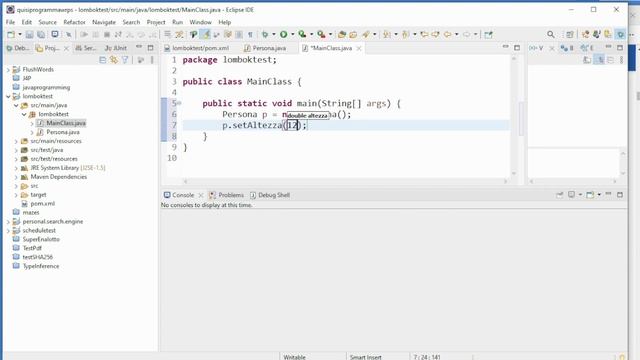
Task: Expand the src/main/resources folder
Action: tap(16, 141)
